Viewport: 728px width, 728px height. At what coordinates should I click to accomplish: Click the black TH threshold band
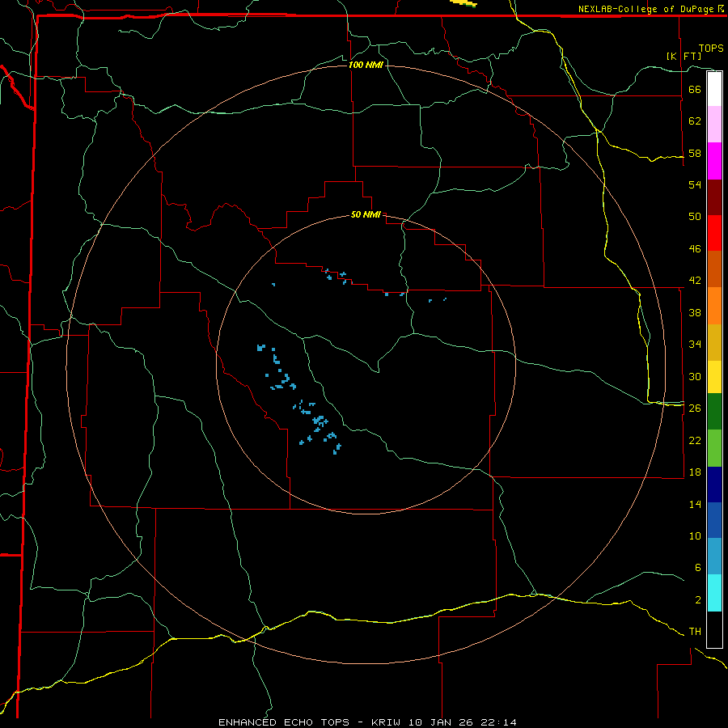point(714,629)
